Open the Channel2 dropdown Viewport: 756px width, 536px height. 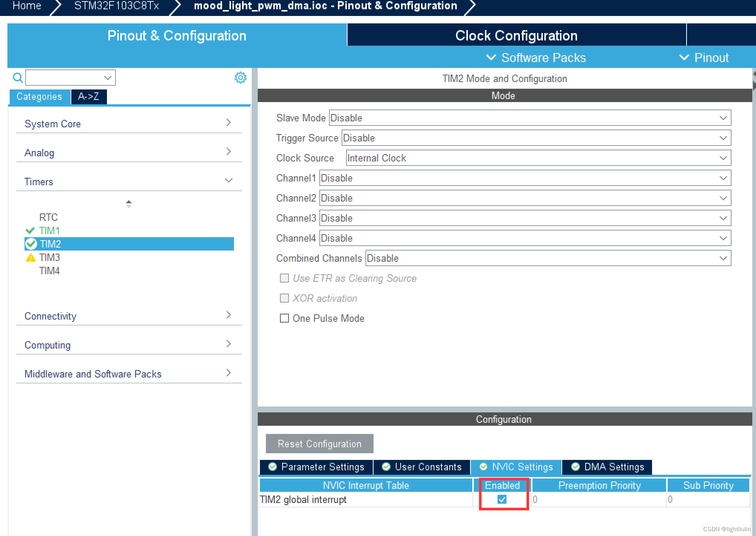pos(525,198)
